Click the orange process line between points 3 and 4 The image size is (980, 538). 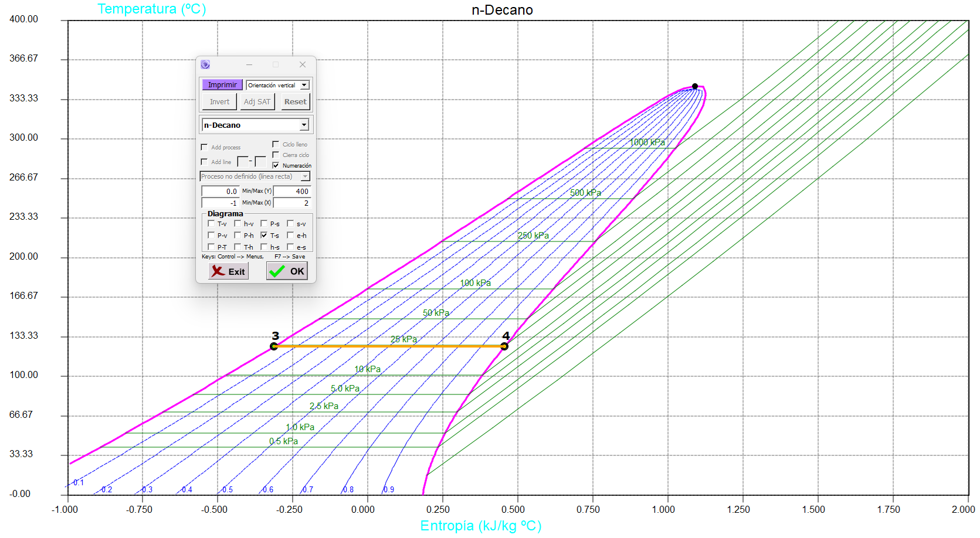[x=387, y=346]
